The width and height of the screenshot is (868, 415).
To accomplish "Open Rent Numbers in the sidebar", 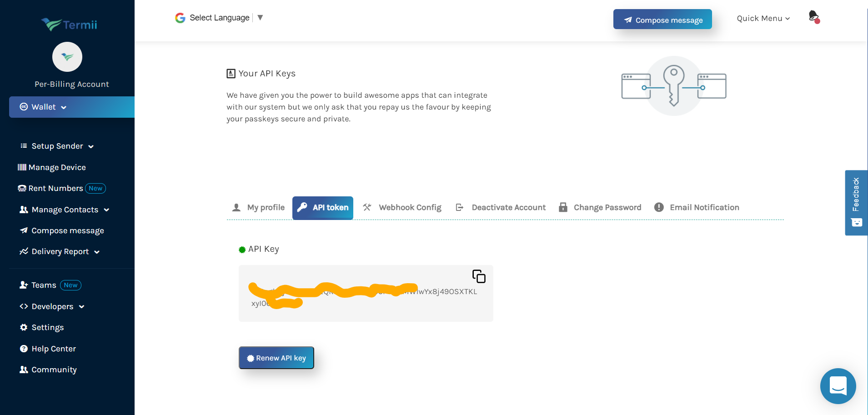I will pyautogui.click(x=55, y=188).
